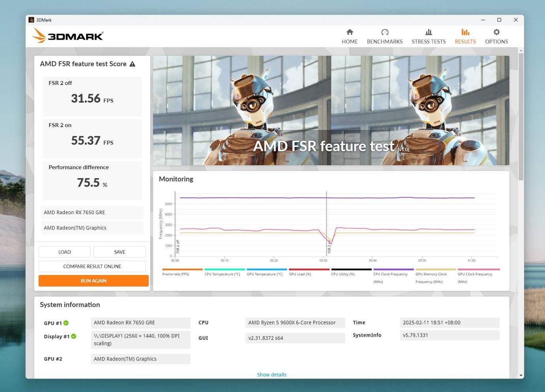
Task: Click SystemInfo version v5.79.1331
Action: point(450,335)
